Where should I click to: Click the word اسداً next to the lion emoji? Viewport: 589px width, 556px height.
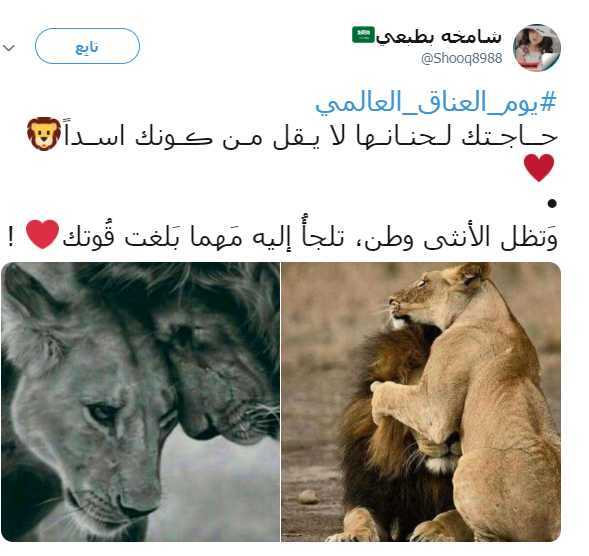(x=94, y=134)
